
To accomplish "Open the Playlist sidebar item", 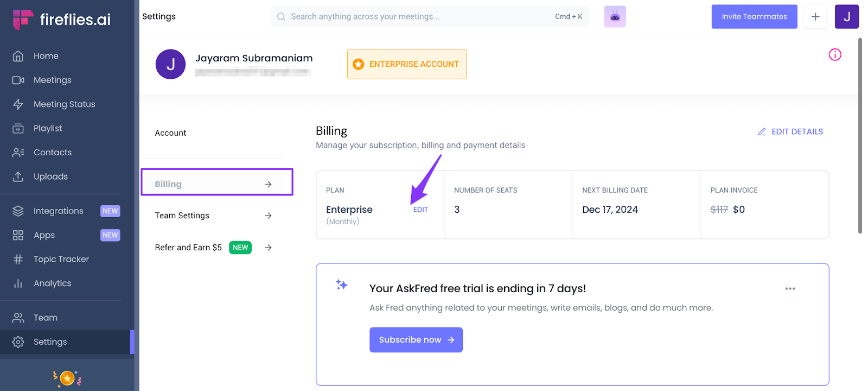I will pyautogui.click(x=48, y=128).
